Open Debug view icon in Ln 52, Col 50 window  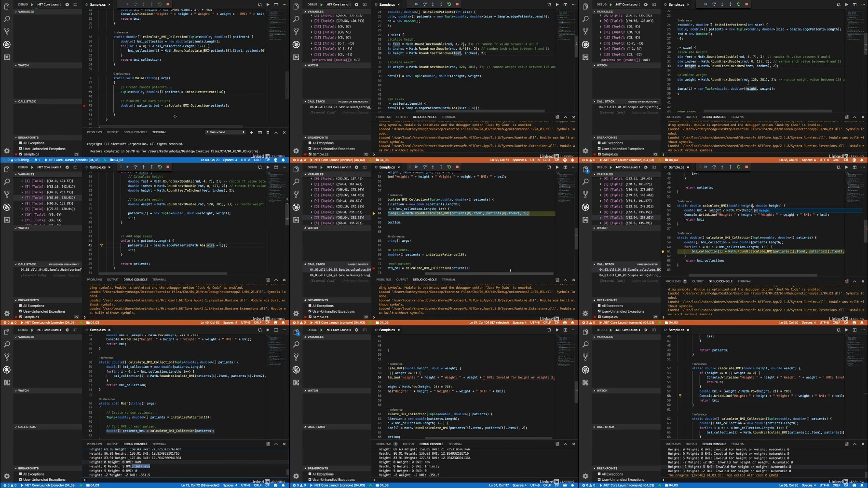585,207
